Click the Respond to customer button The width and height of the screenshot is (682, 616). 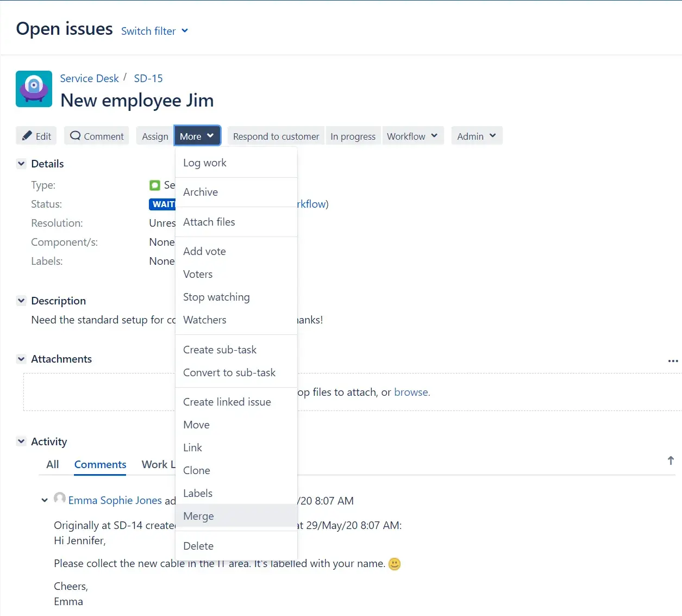pyautogui.click(x=276, y=136)
